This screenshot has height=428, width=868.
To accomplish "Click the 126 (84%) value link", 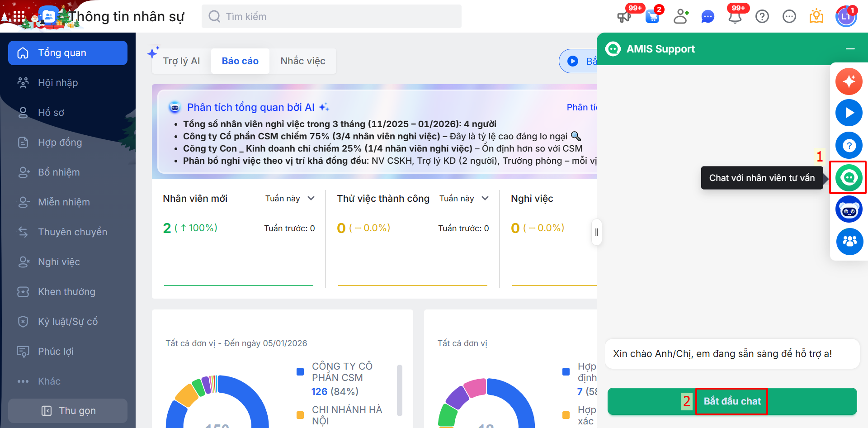I will 335,391.
